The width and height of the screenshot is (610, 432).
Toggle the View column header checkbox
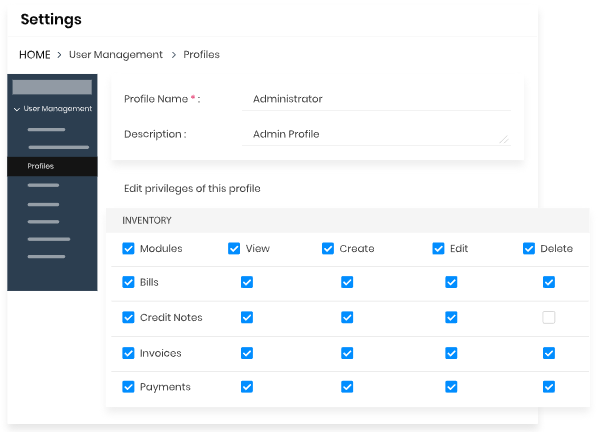[234, 248]
